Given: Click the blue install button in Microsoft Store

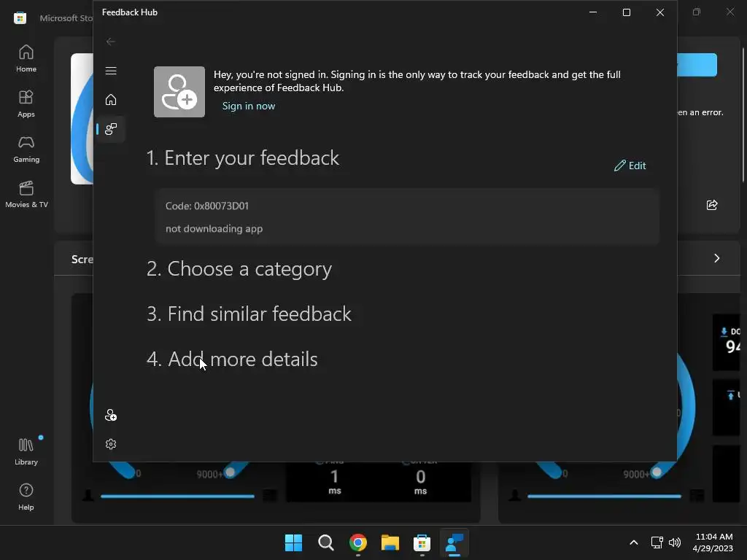Looking at the screenshot, I should [x=697, y=65].
